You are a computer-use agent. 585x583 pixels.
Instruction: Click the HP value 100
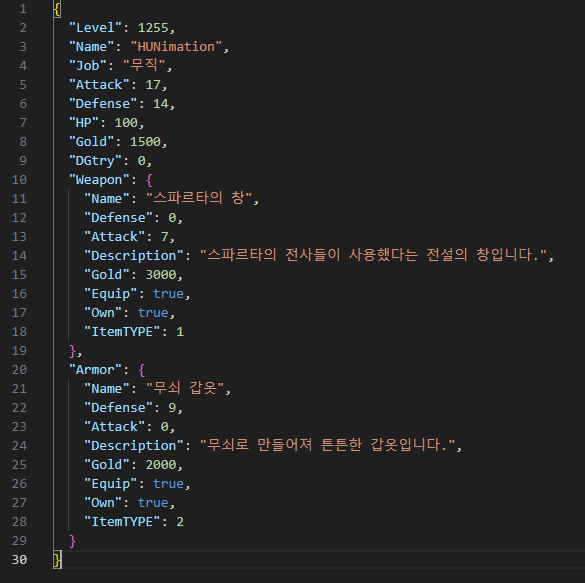click(126, 123)
